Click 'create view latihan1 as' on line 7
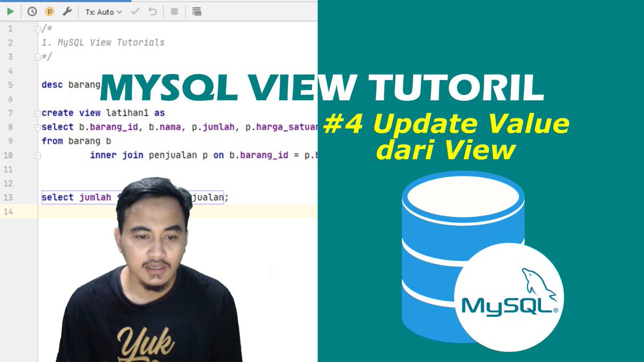The height and width of the screenshot is (362, 644). 104,113
